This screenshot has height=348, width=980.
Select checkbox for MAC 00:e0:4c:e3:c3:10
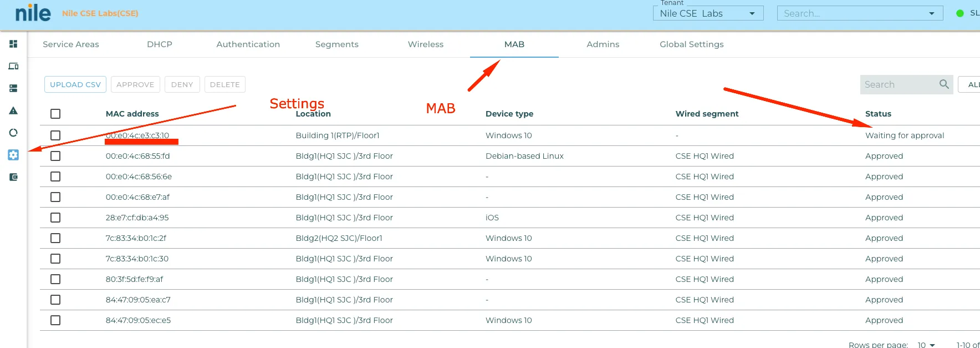click(x=55, y=135)
